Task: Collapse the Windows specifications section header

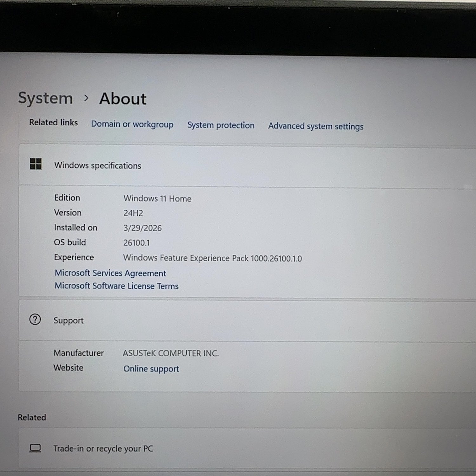Action: pos(248,166)
